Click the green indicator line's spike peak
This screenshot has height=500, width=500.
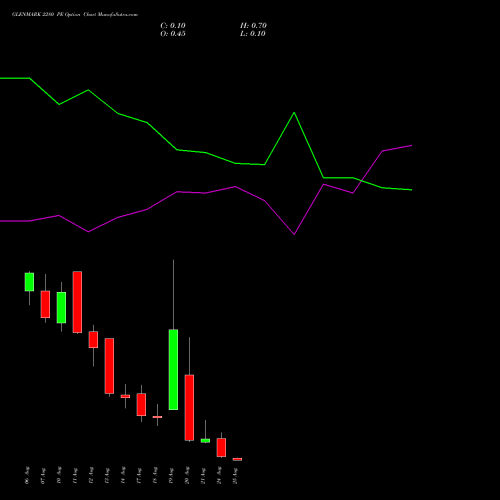(x=294, y=113)
